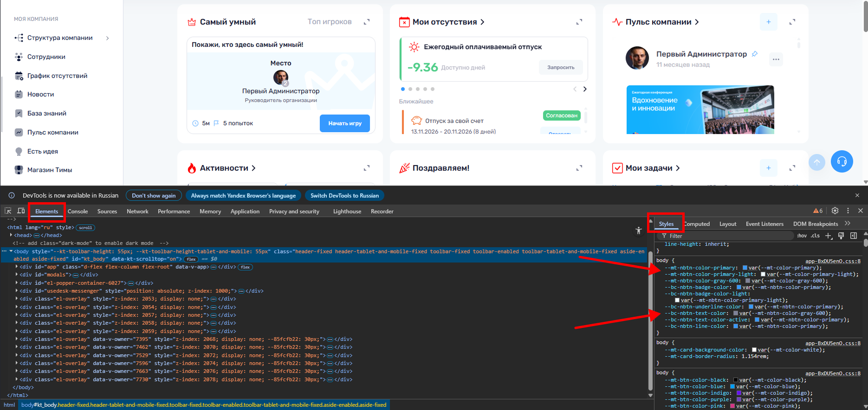Image resolution: width=868 pixels, height=410 pixels.
Task: Open the three-dots menu on the administrator post
Action: tap(776, 59)
